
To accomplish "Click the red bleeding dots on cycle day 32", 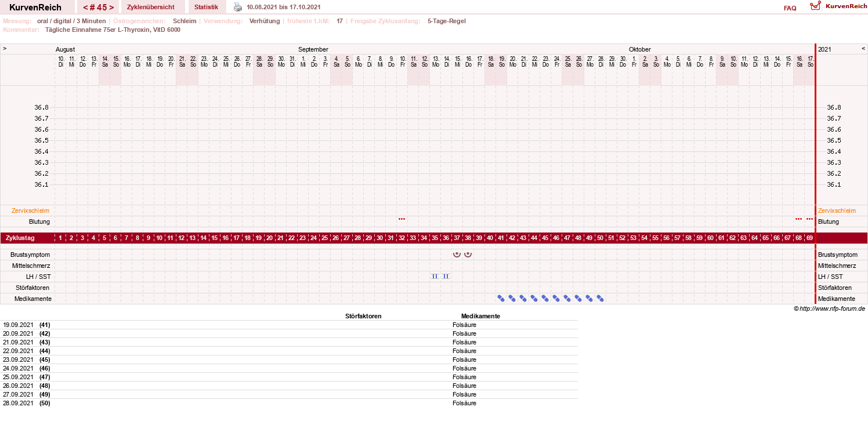I will 402,219.
